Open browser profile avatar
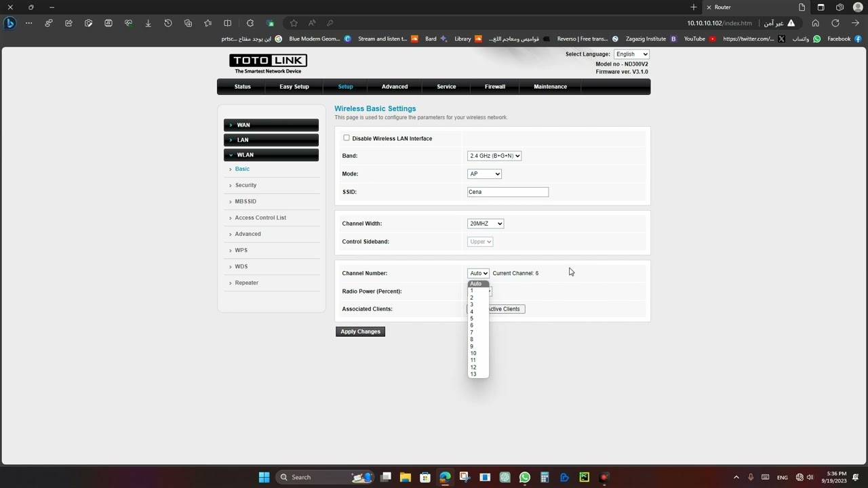 (858, 7)
